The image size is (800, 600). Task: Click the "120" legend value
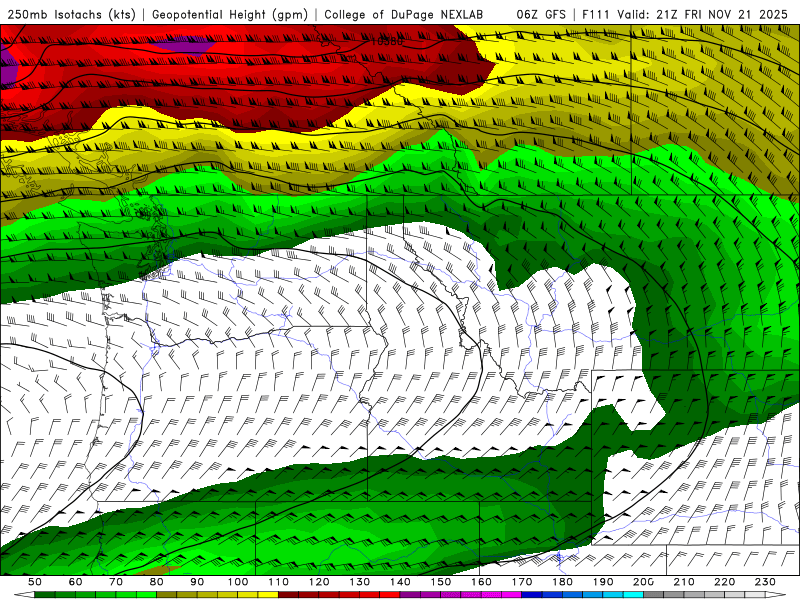[319, 582]
